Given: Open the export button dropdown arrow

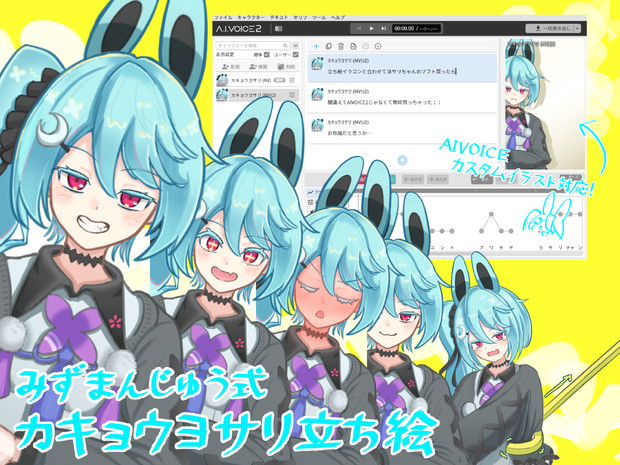Looking at the screenshot, I should point(578,28).
